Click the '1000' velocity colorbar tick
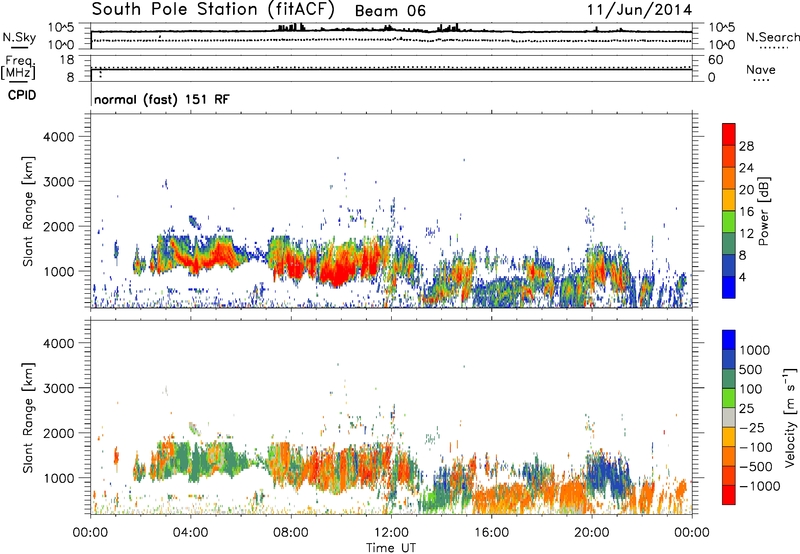 pos(755,350)
